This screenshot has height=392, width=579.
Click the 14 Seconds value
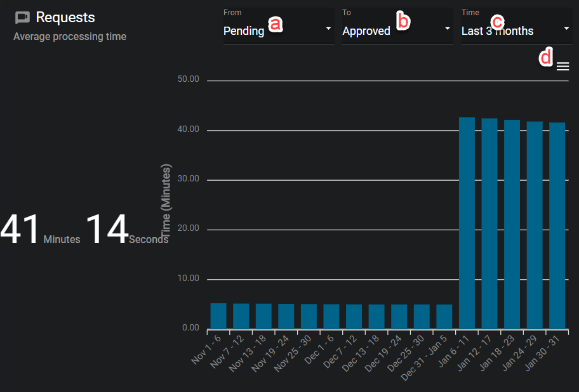point(127,230)
